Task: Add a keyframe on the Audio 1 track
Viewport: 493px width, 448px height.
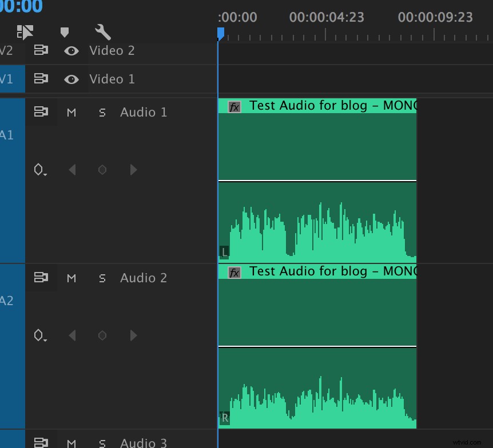Action: 102,169
